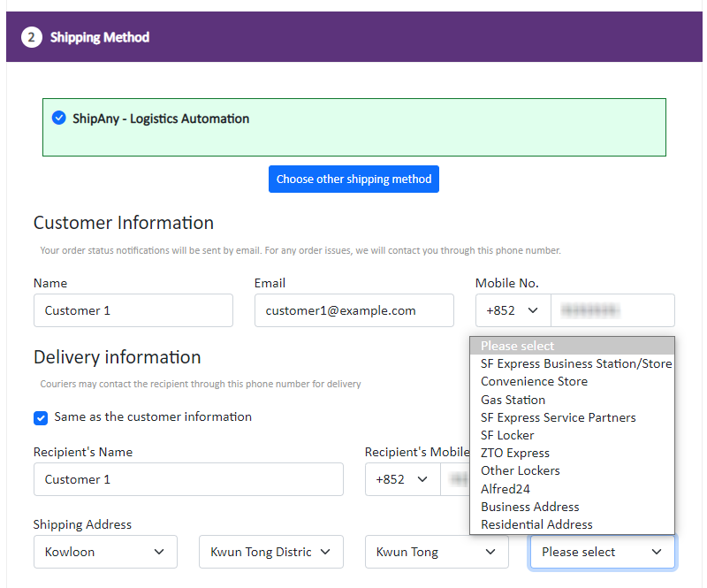Select Gas Station from the list

point(572,400)
